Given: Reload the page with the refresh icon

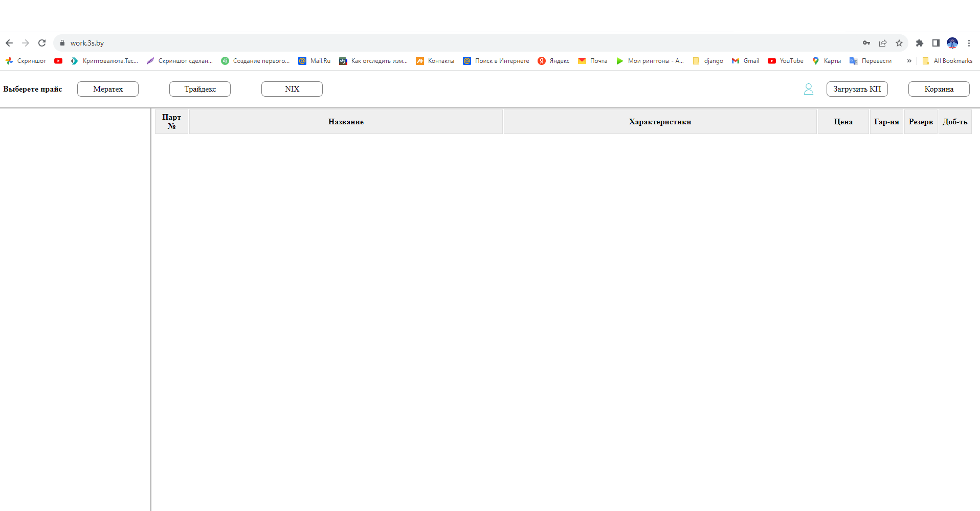Looking at the screenshot, I should click(x=42, y=43).
